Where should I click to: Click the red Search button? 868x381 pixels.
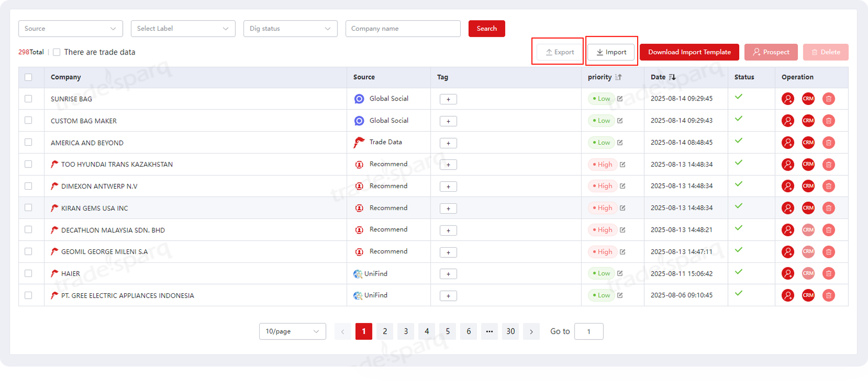pyautogui.click(x=486, y=29)
